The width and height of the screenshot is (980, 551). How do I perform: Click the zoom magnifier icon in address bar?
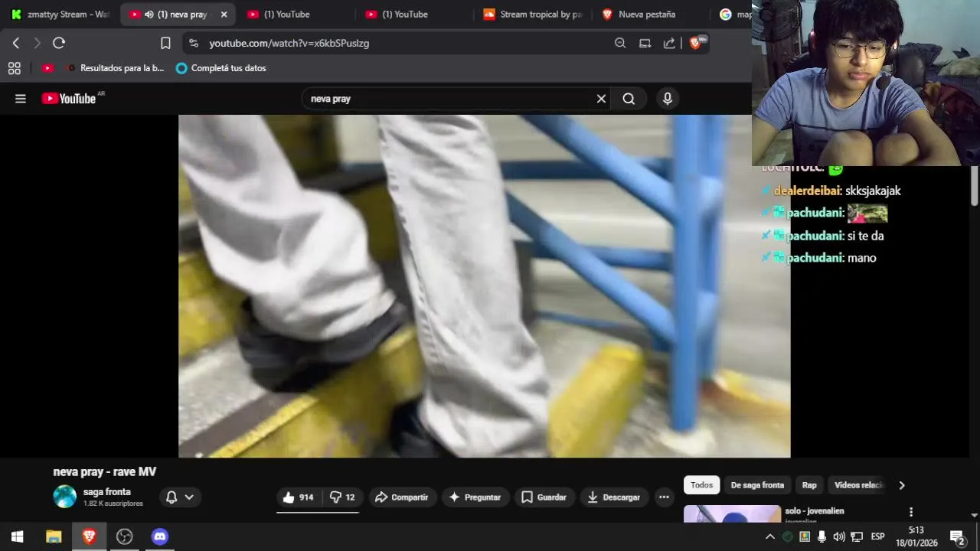620,43
